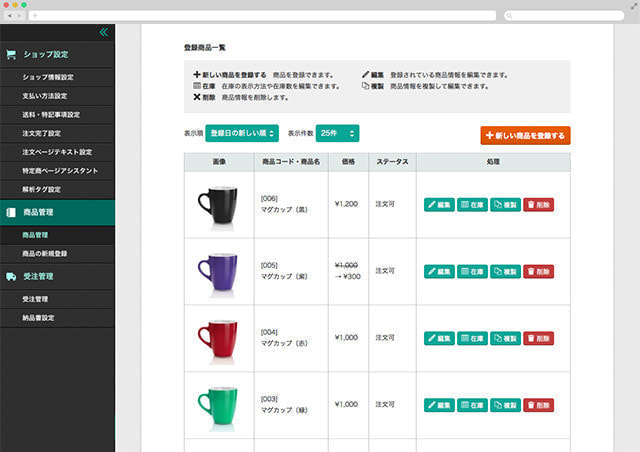Click the truck icon beside 受注管理
Screen dimensions: 640x452
click(11, 276)
